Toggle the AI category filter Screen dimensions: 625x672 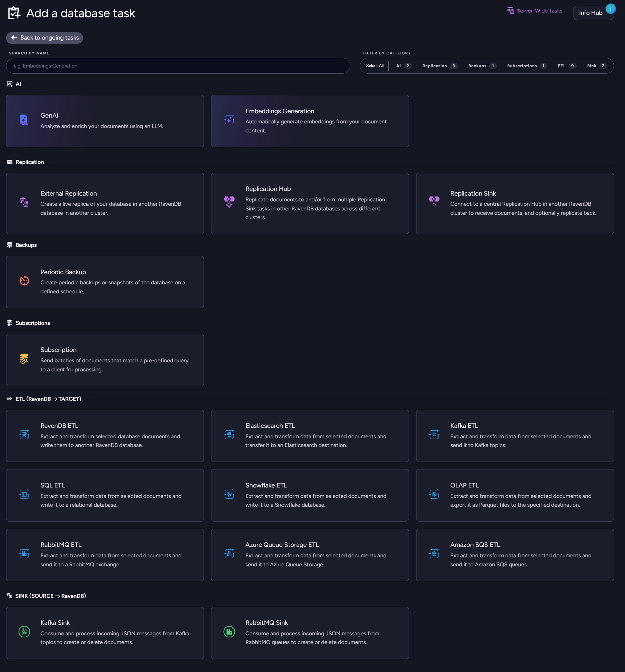[x=403, y=65]
